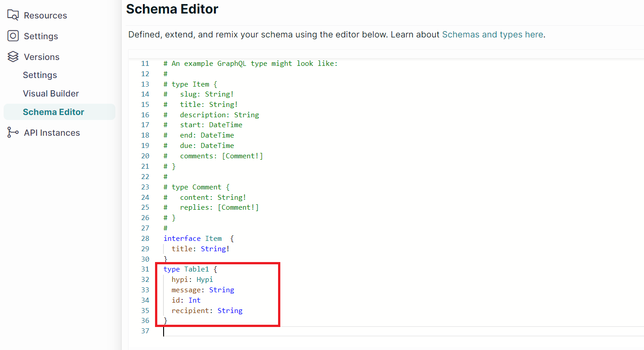Click closing brace on line 36
This screenshot has height=350, width=644.
165,321
